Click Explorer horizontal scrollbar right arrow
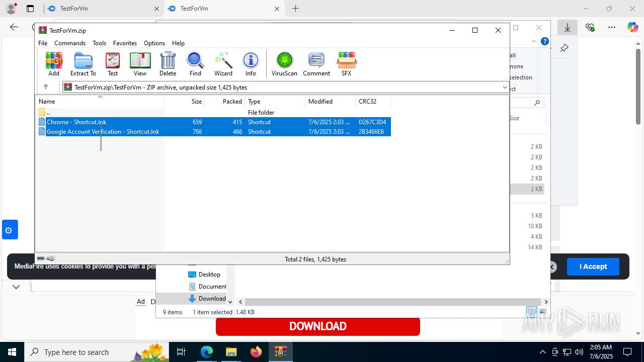 [x=546, y=302]
